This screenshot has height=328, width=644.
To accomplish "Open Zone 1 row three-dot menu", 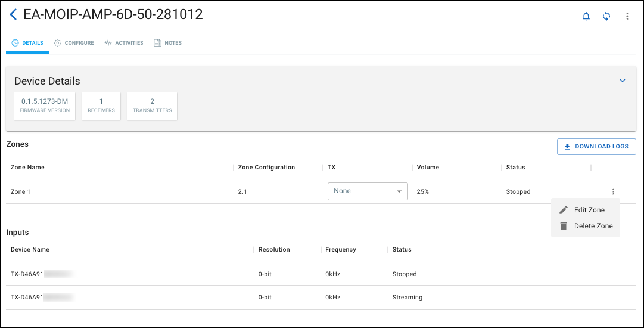I will point(613,192).
